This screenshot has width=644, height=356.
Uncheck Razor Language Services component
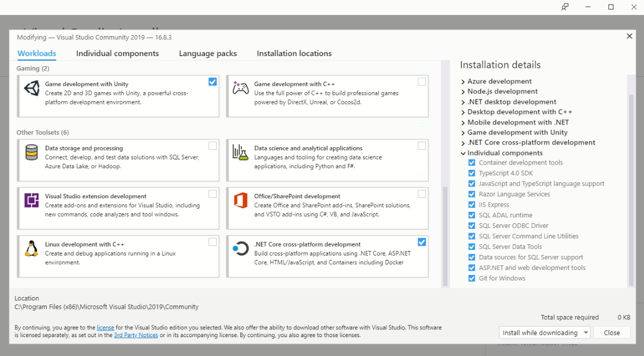pyautogui.click(x=472, y=194)
